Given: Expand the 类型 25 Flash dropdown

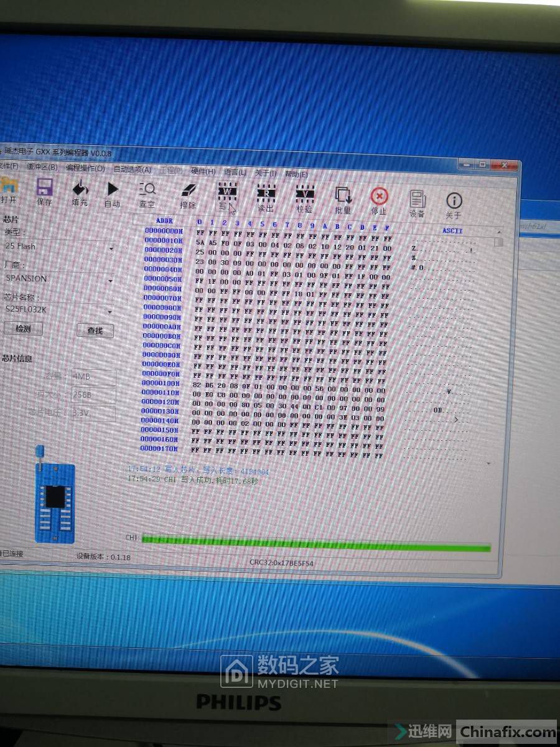Looking at the screenshot, I should tap(111, 248).
